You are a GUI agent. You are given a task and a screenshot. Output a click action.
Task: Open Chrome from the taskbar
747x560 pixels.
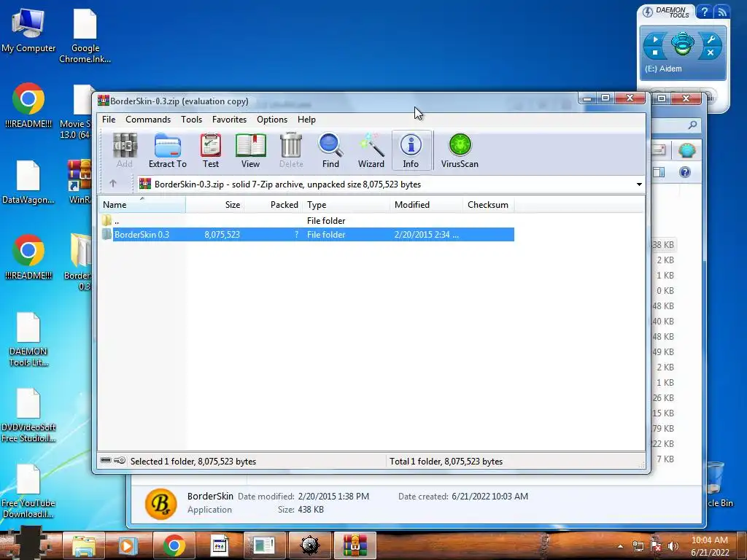[174, 545]
